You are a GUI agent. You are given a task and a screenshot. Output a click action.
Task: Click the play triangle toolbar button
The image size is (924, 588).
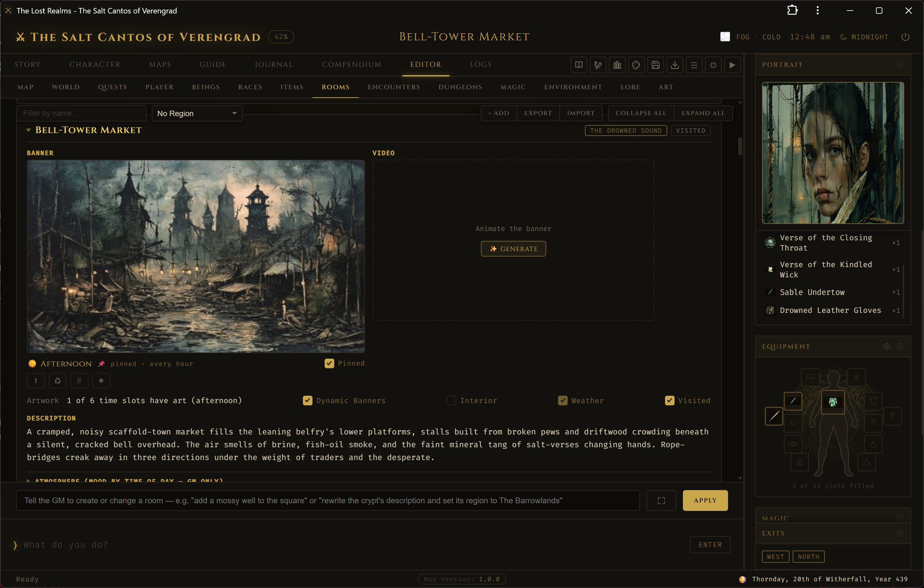point(732,65)
